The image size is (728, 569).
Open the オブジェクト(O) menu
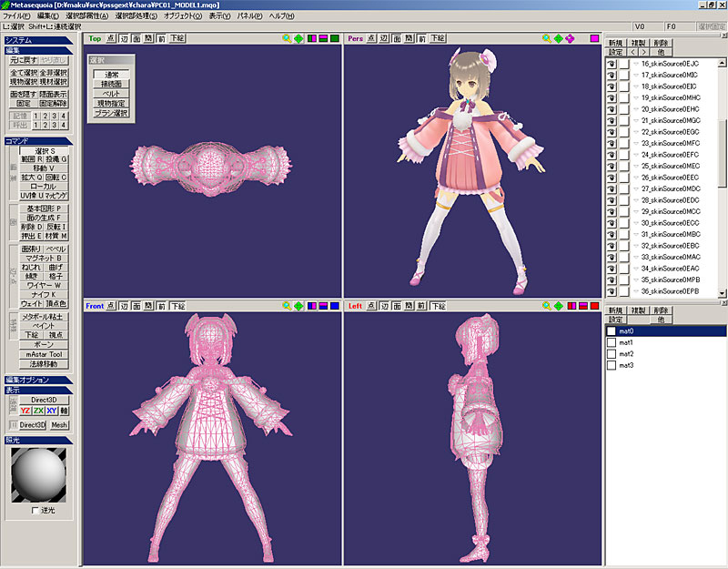(183, 15)
